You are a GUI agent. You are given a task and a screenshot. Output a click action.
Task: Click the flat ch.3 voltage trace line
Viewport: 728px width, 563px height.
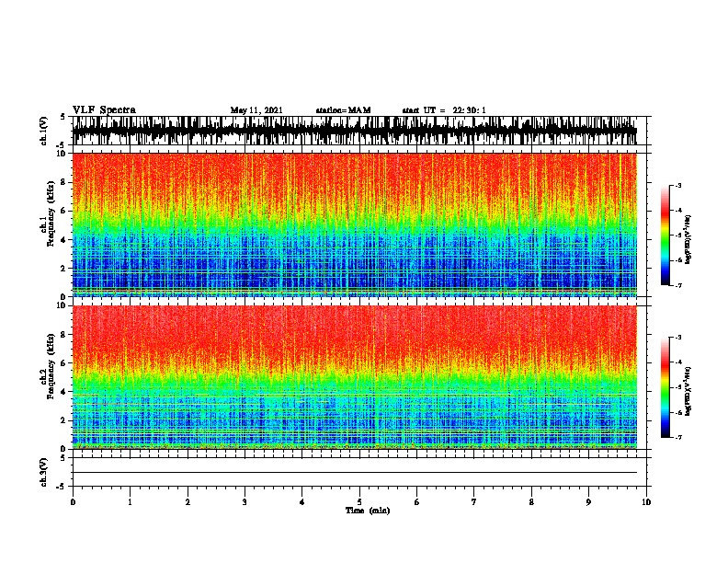pos(355,473)
